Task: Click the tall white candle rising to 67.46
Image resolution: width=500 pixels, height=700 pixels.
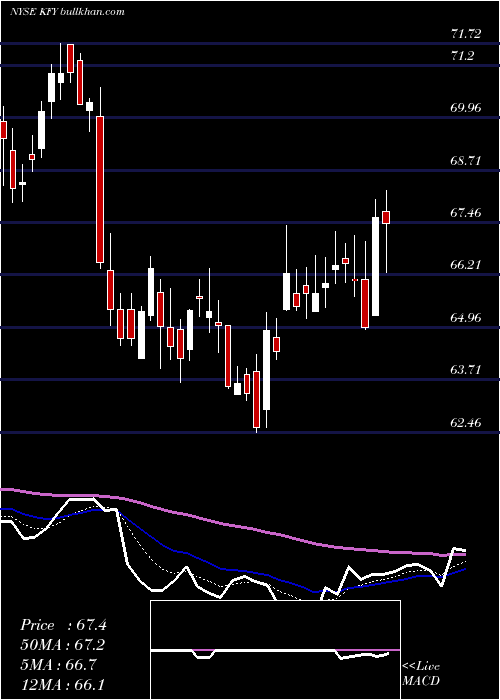Action: tap(375, 267)
